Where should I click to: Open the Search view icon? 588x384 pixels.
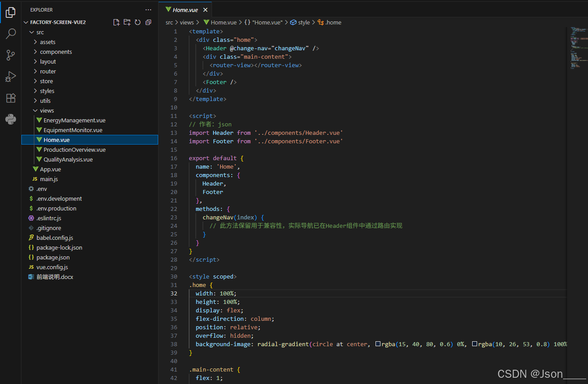11,33
